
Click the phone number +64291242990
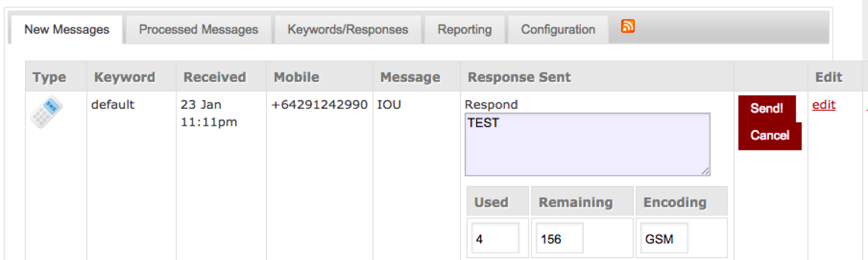point(319,104)
